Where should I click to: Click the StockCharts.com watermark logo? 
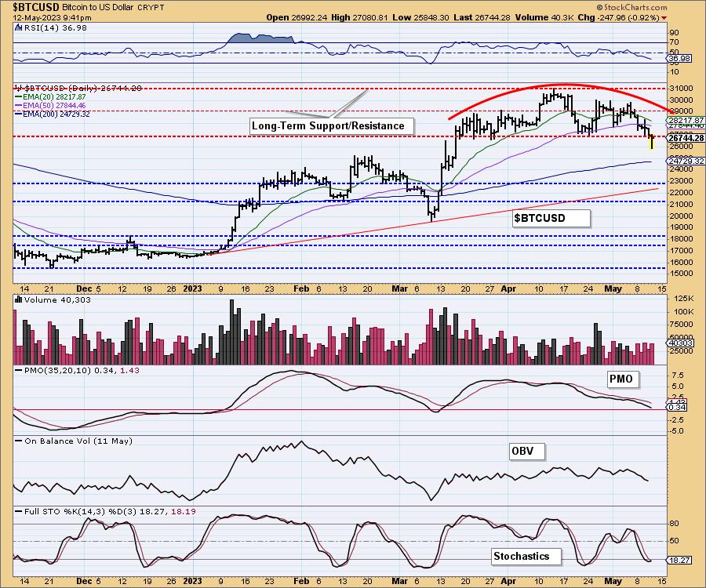tap(631, 7)
